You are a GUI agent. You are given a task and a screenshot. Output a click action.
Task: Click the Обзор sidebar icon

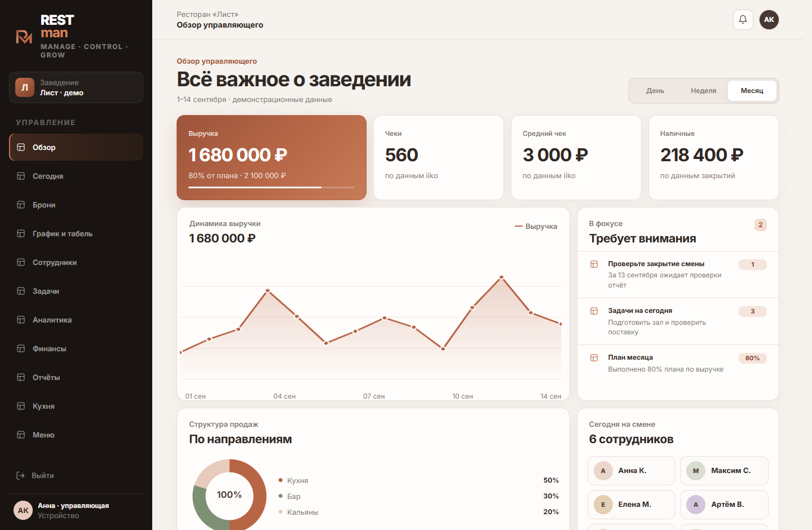(21, 147)
